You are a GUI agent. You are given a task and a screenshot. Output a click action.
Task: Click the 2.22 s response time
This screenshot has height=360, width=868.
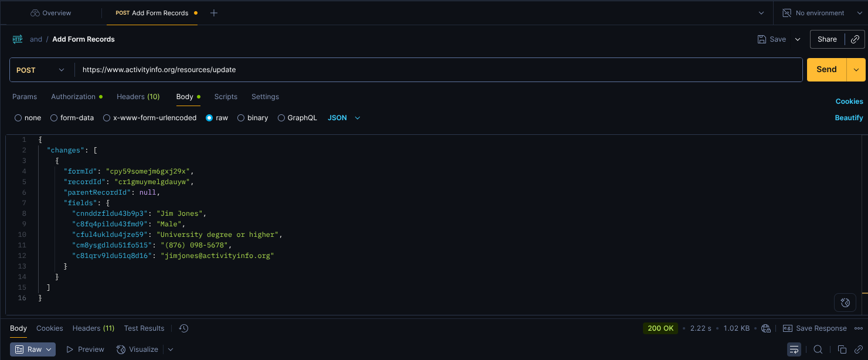tap(701, 328)
